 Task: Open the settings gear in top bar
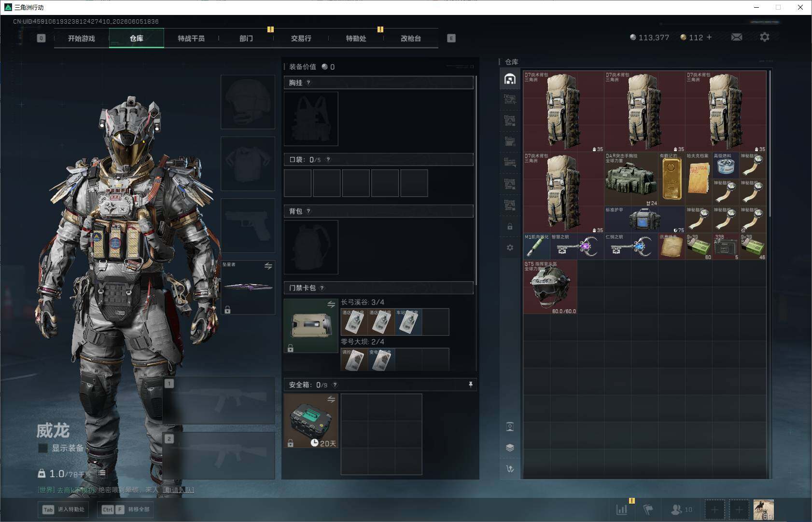765,37
